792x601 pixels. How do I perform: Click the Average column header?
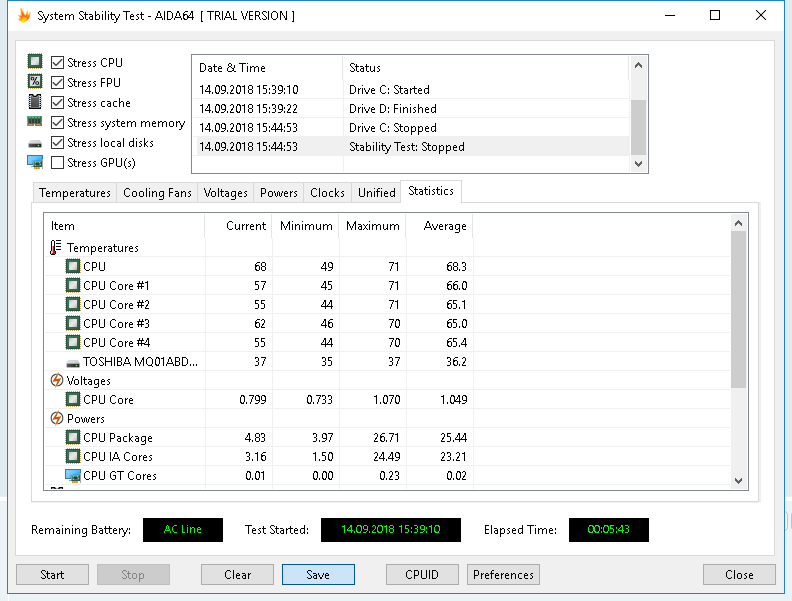(440, 226)
